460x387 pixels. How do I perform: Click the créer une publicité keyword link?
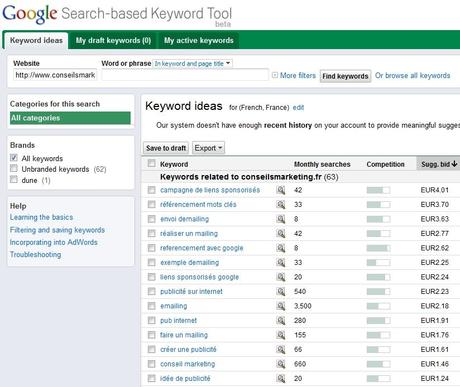188,349
